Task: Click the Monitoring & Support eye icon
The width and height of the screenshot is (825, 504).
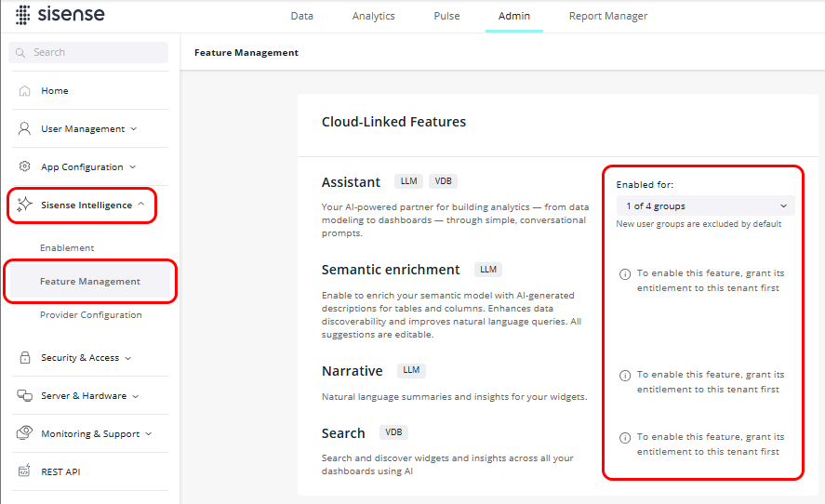Action: pyautogui.click(x=25, y=433)
